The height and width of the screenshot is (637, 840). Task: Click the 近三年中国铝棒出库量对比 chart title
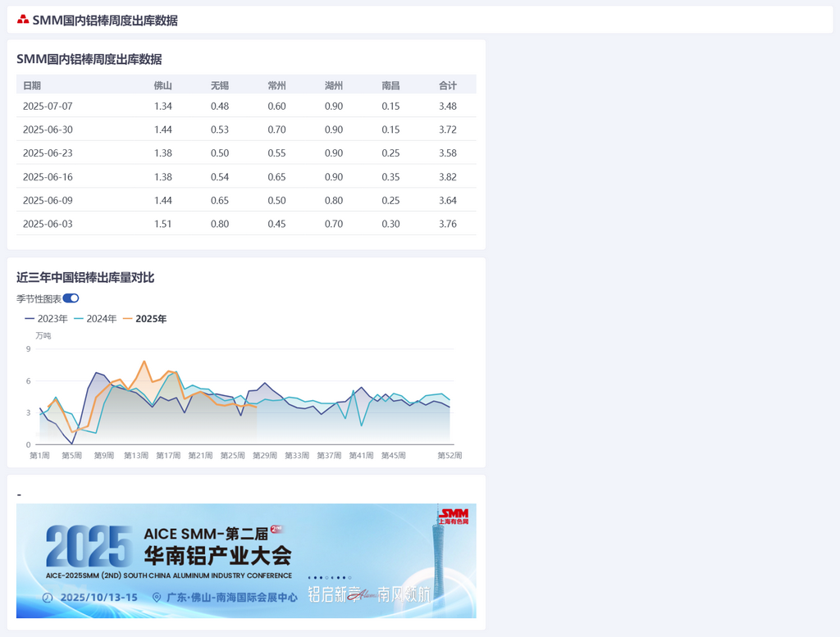pos(85,277)
